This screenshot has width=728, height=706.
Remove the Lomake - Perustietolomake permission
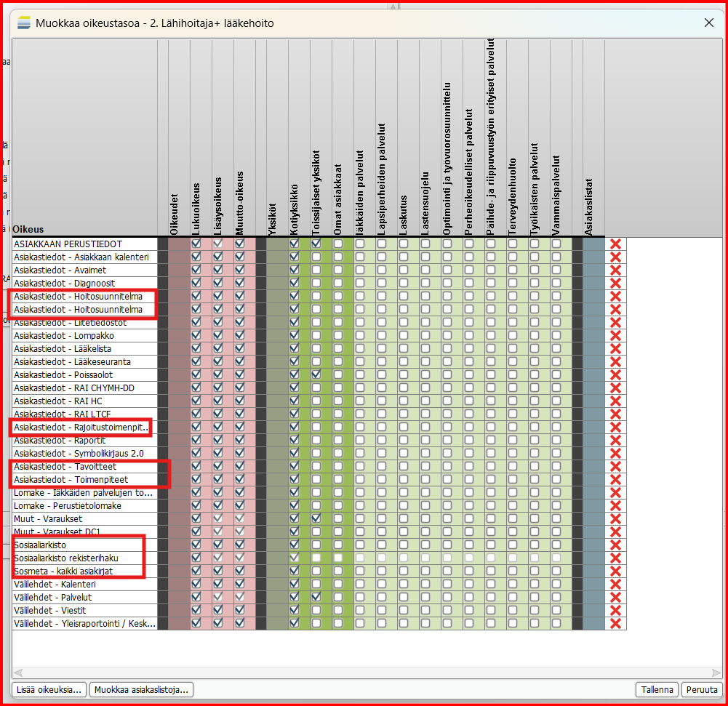tap(615, 505)
